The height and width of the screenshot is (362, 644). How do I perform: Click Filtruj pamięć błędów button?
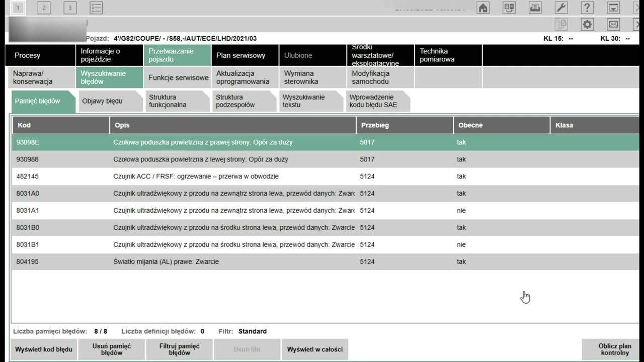click(180, 349)
